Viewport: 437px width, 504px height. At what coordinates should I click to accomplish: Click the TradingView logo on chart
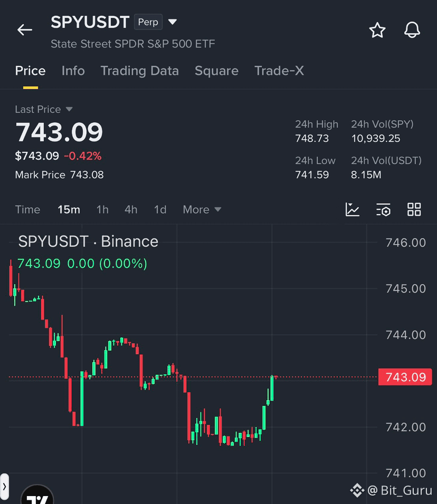pyautogui.click(x=37, y=495)
